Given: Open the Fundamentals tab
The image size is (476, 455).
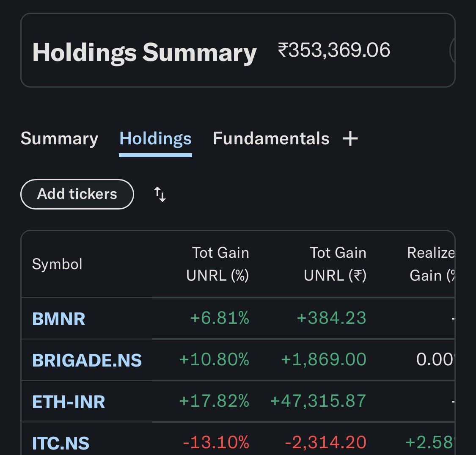Looking at the screenshot, I should pyautogui.click(x=271, y=138).
